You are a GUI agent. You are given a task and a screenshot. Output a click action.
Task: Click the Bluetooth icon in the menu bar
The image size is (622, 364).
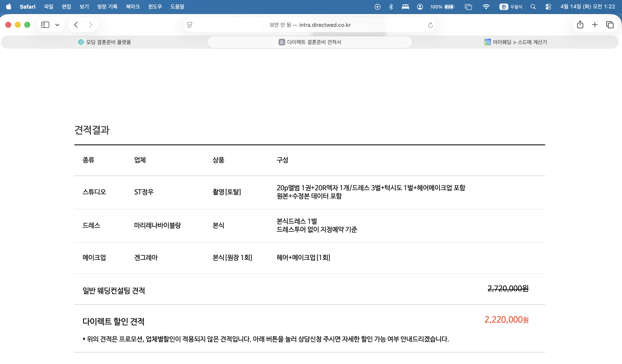point(391,7)
